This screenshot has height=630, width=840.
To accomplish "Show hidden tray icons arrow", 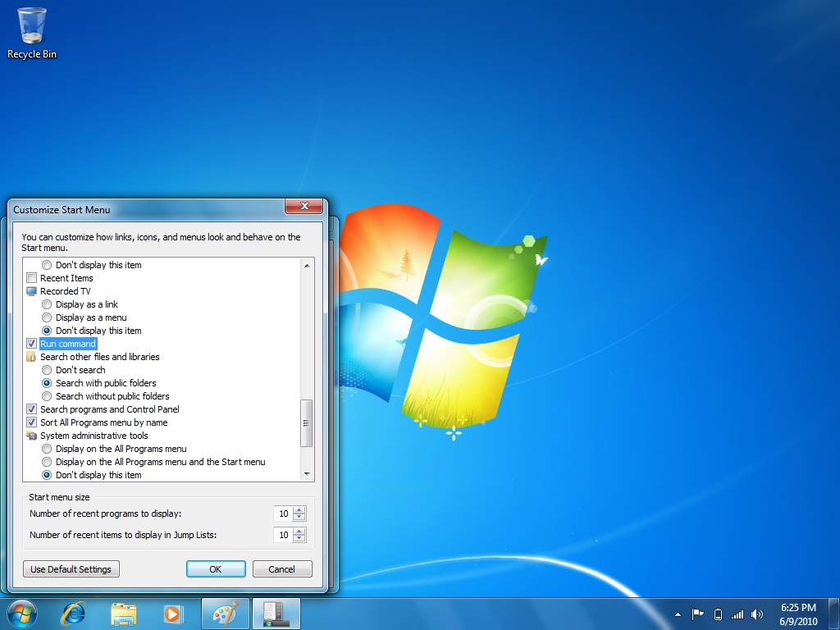I will point(678,614).
